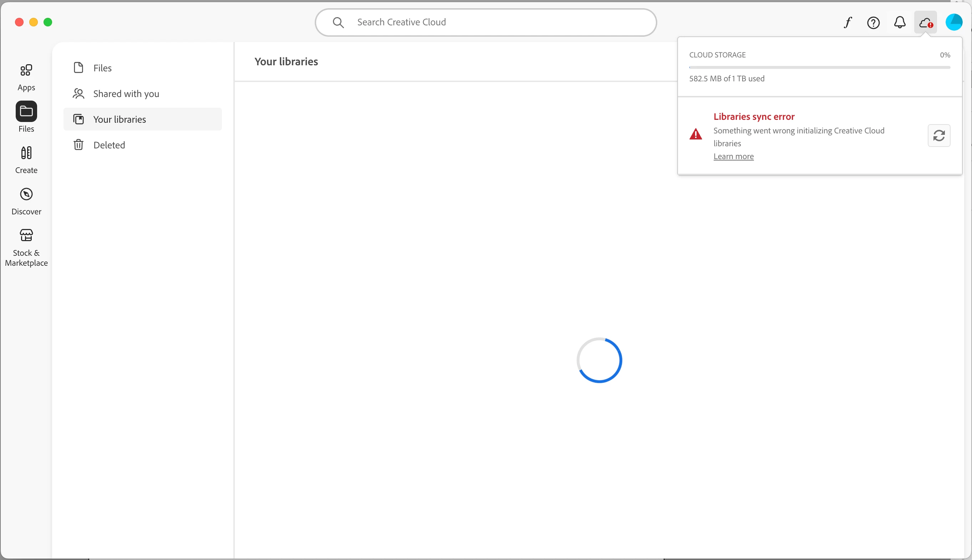The width and height of the screenshot is (972, 560).
Task: Click the search magnifier icon
Action: coord(338,22)
